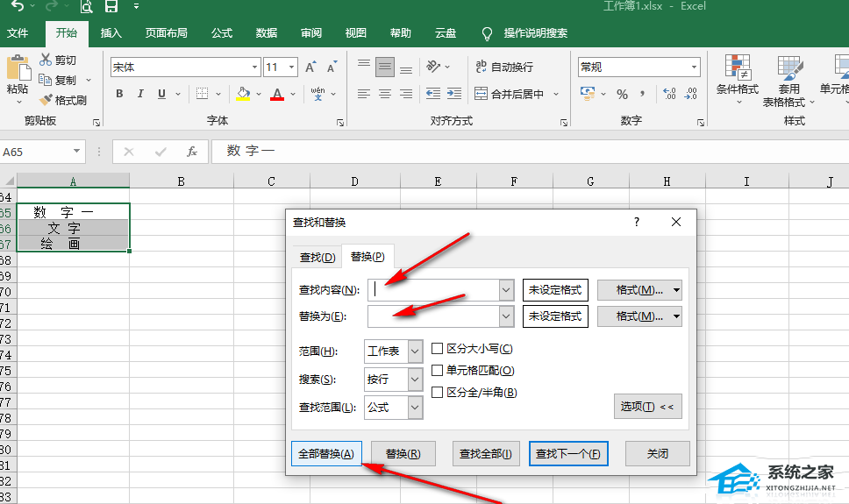Image resolution: width=849 pixels, height=504 pixels.
Task: Switch to the Find (查找) tab
Action: tap(317, 257)
